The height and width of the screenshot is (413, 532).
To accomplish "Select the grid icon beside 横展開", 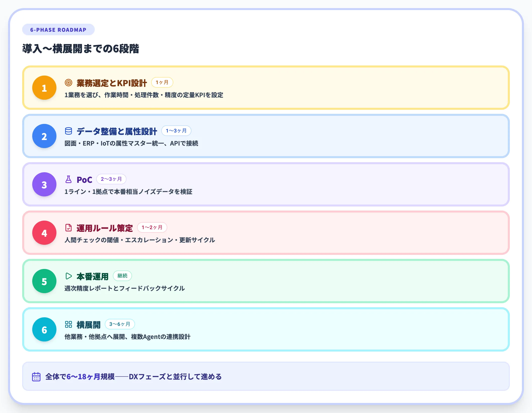I will point(68,324).
